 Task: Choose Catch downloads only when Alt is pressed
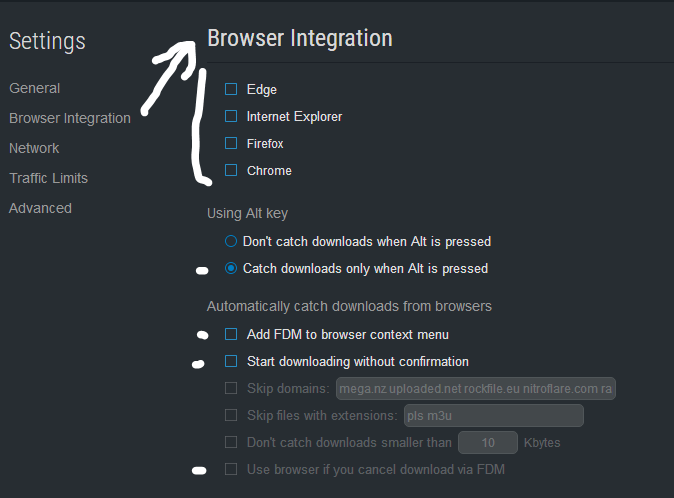[231, 269]
